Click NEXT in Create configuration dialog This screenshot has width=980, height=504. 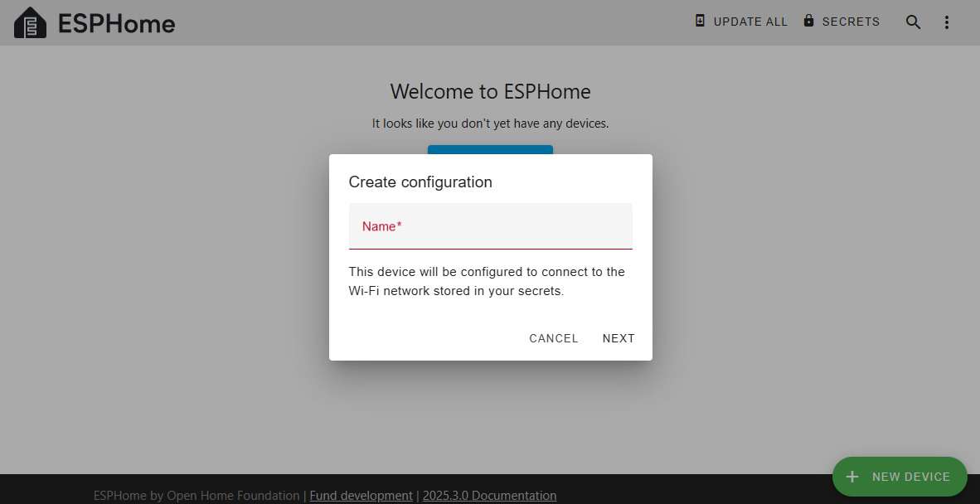click(619, 338)
